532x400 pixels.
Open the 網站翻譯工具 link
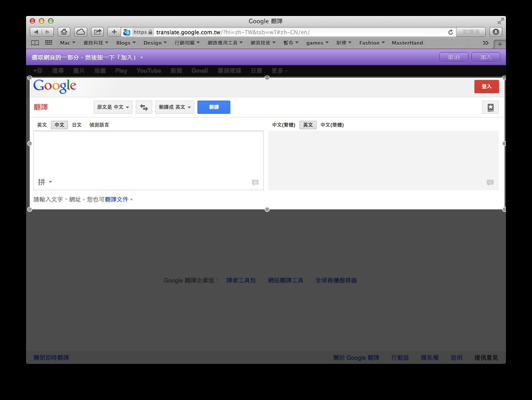click(x=286, y=281)
